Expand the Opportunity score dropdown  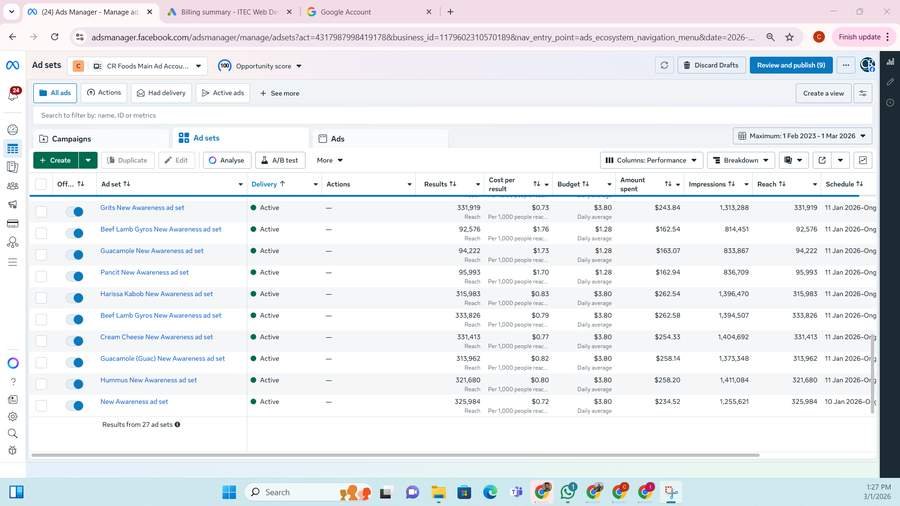(260, 66)
